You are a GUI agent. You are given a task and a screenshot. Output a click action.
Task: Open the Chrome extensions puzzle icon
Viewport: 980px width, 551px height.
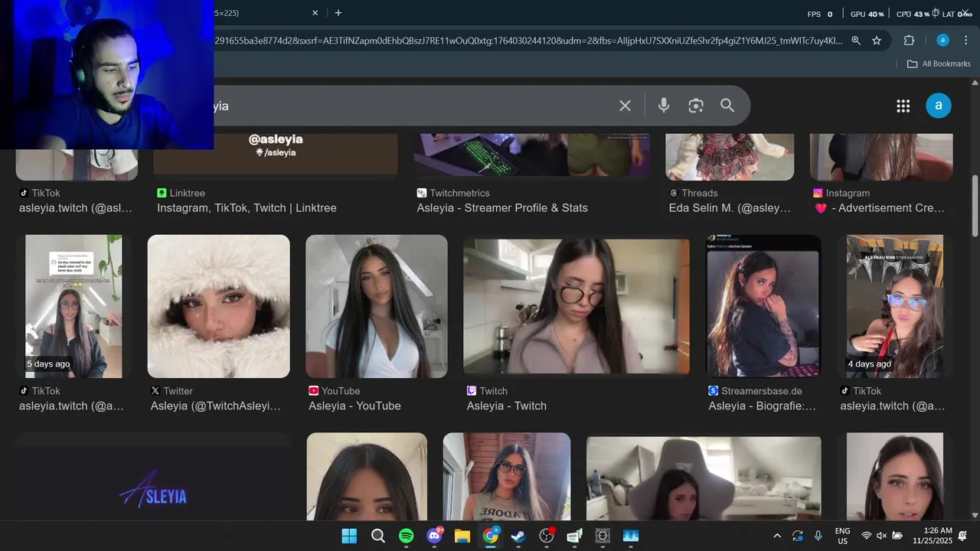[910, 41]
